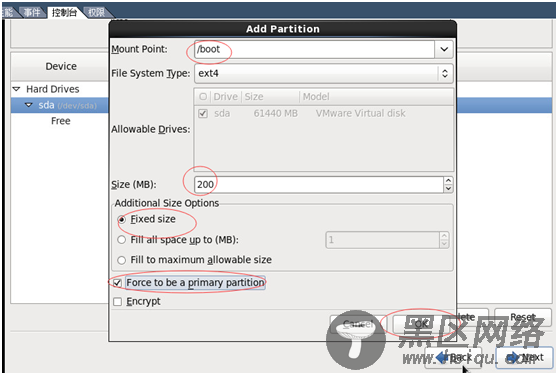Click the OK button in Add Partition

click(x=421, y=324)
